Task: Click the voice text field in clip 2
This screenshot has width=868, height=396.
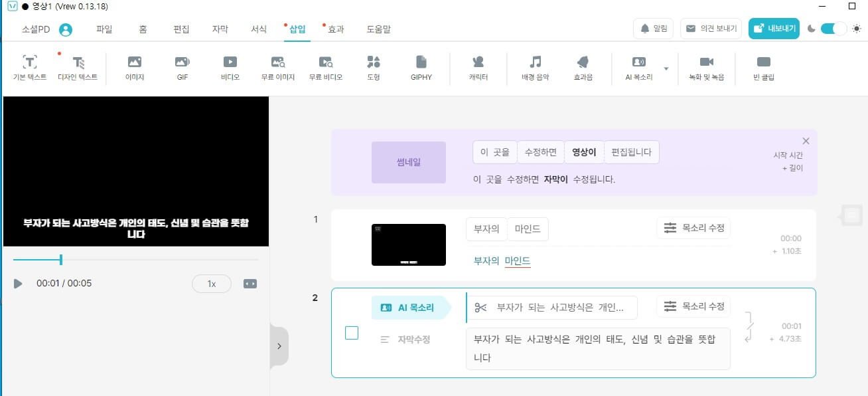Action: click(x=552, y=308)
